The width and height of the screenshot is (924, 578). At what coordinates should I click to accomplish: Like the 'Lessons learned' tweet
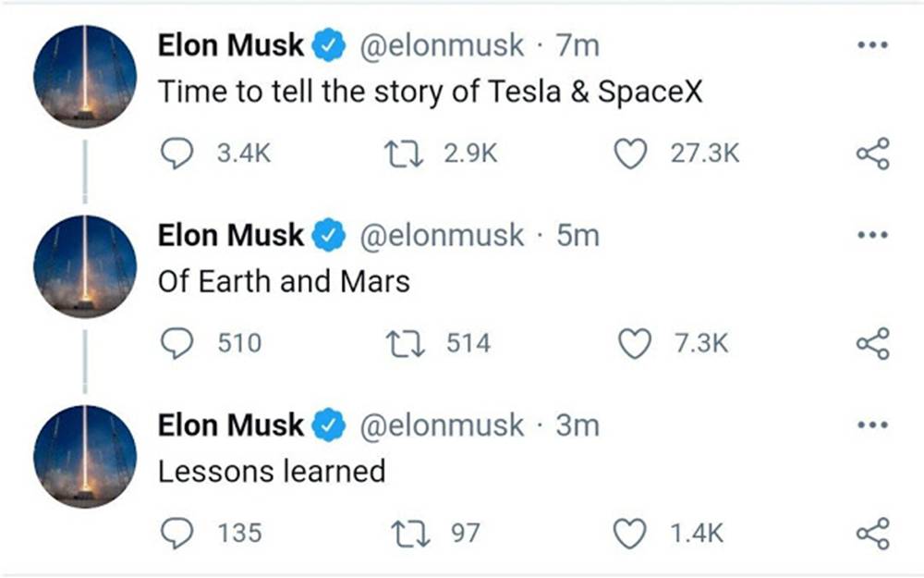click(x=630, y=534)
